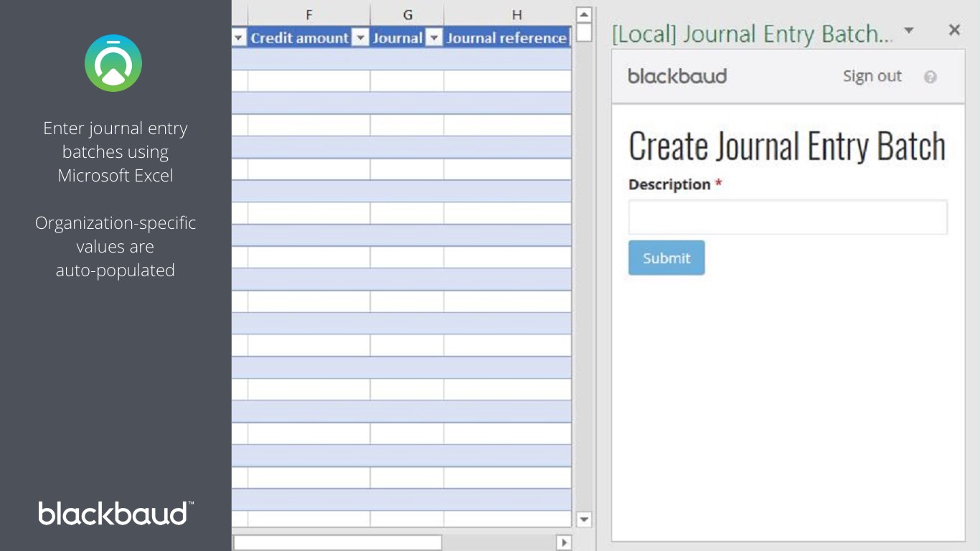This screenshot has width=980, height=551.
Task: Open the task pane options dropdown arrow
Action: pyautogui.click(x=909, y=30)
